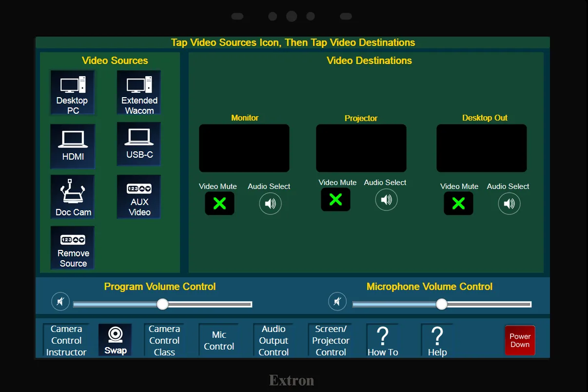Open the Mic Control page

point(219,340)
